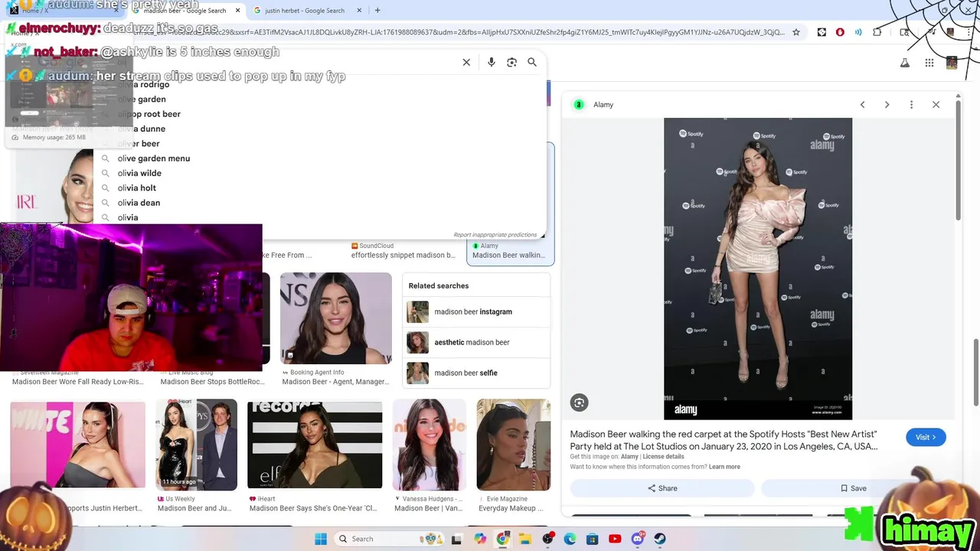Open the Learn more link
This screenshot has height=551, width=980.
(724, 467)
